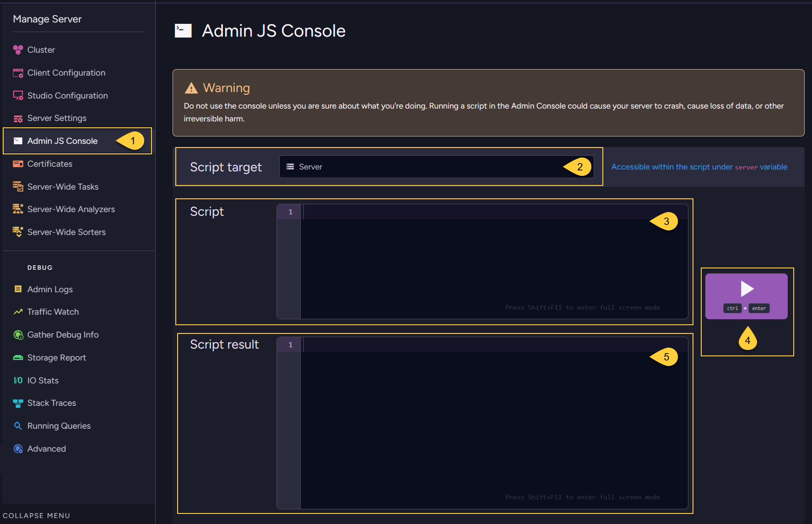Select the Cluster icon in the sidebar
Screen dimensions: 812x524
[x=18, y=49]
